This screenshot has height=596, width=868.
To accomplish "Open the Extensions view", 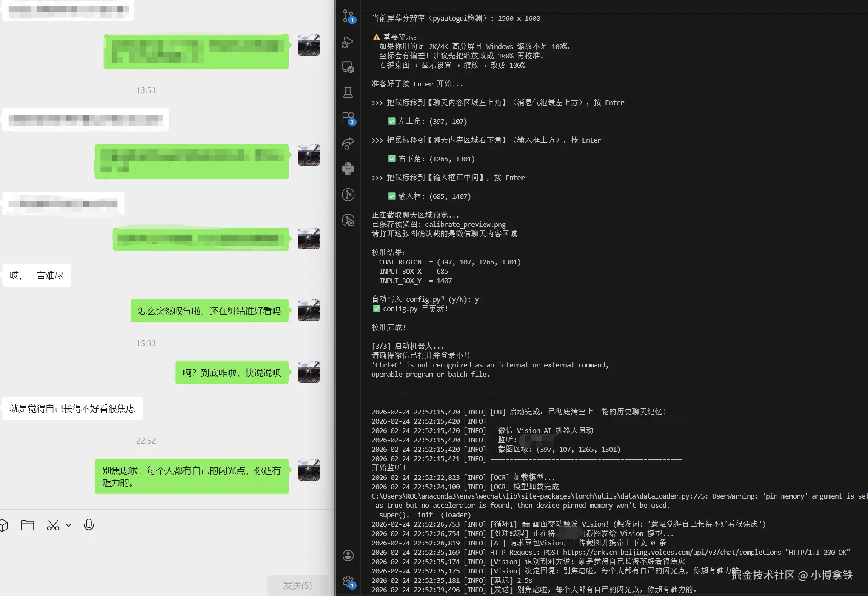I will coord(348,117).
